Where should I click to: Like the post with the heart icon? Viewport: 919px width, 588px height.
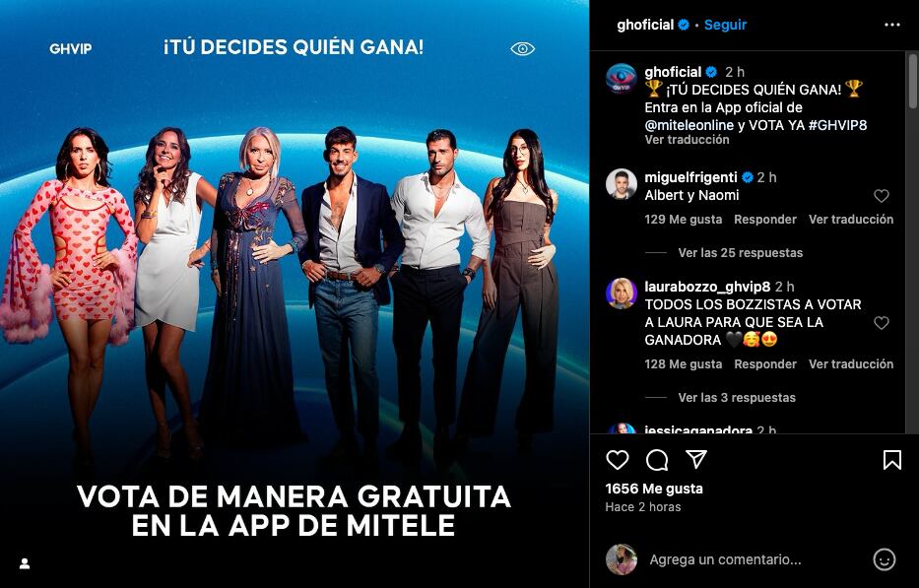click(618, 460)
